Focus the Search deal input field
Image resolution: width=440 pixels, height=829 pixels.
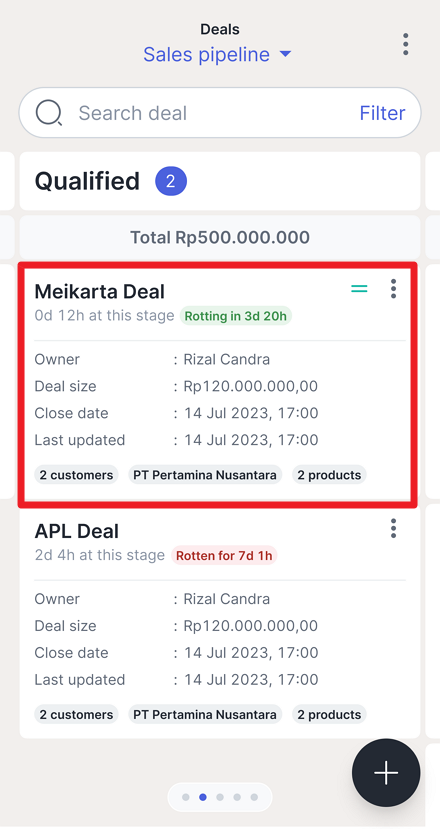pyautogui.click(x=210, y=113)
